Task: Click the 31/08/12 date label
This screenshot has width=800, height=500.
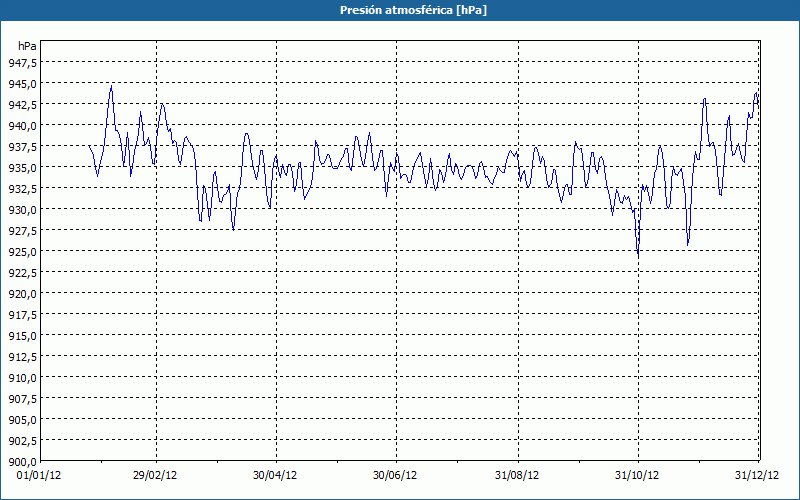Action: pos(517,476)
